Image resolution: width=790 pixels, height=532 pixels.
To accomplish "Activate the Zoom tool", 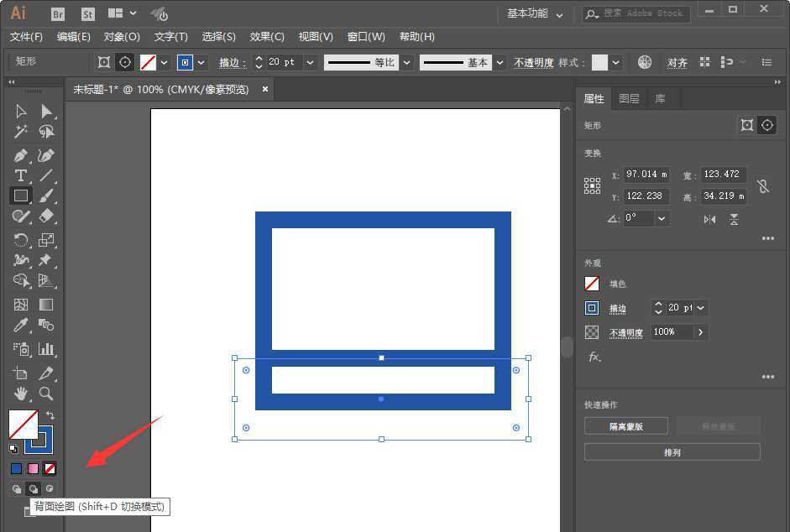I will 46,391.
